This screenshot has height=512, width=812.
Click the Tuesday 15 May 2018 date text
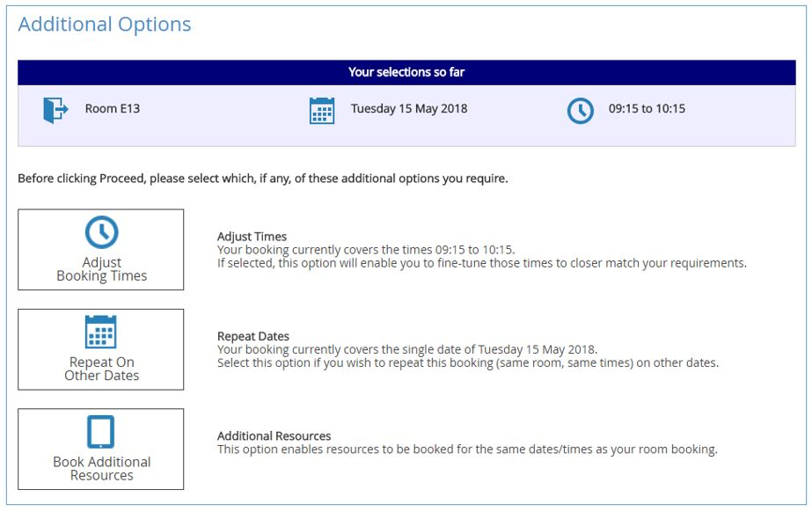(409, 109)
